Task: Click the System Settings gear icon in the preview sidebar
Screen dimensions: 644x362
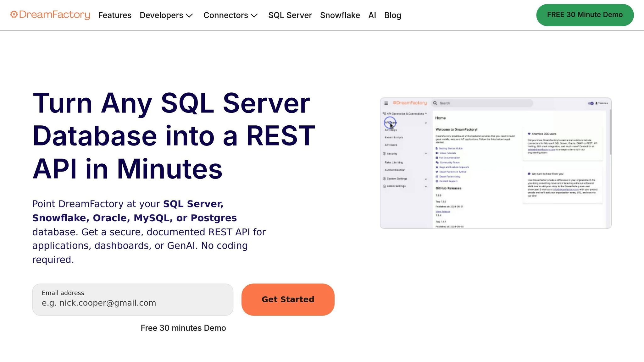Action: tap(384, 178)
